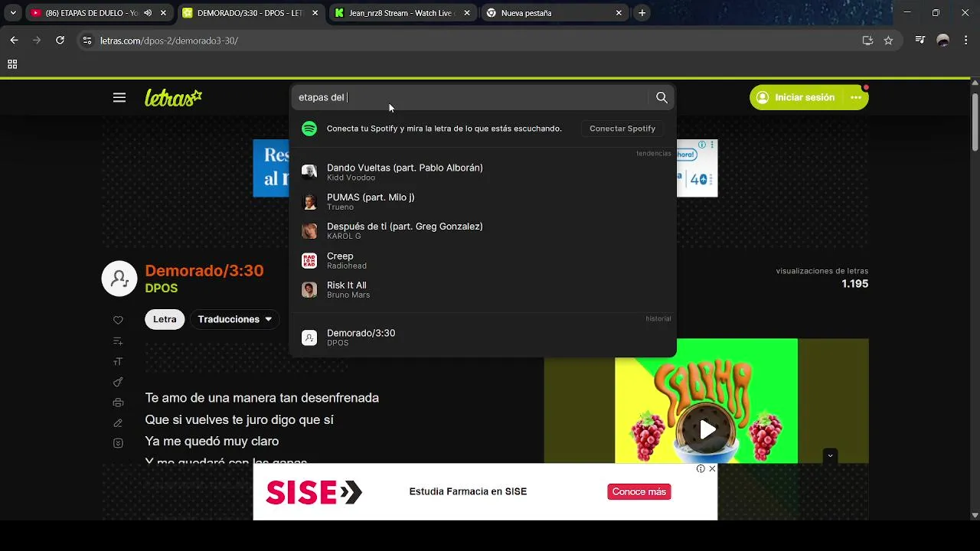This screenshot has height=551, width=980.
Task: Collapse the video with chevron button
Action: (830, 455)
